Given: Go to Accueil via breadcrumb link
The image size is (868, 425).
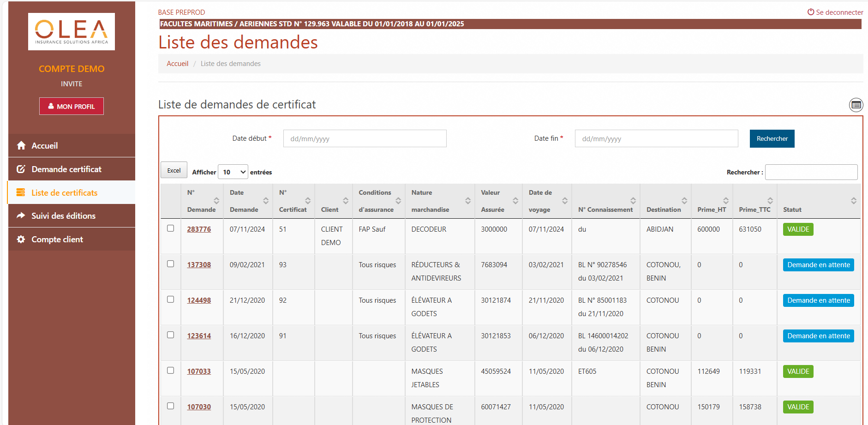Looking at the screenshot, I should [177, 64].
